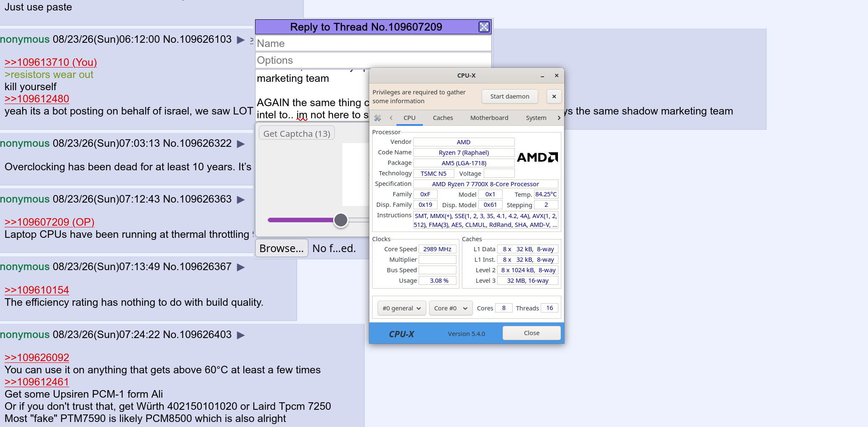The width and height of the screenshot is (868, 427).
Task: Follow quote link >>109607209 (OP)
Action: pos(50,222)
